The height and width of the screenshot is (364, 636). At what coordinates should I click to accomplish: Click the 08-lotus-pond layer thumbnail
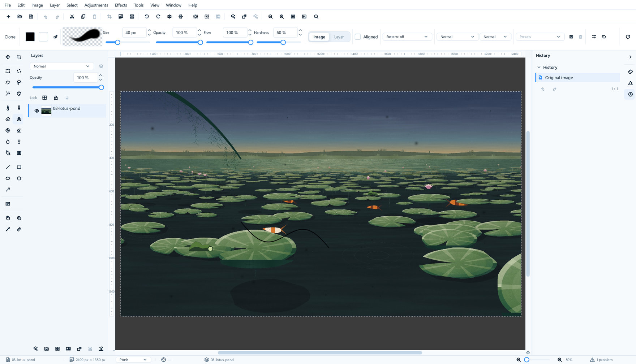46,110
